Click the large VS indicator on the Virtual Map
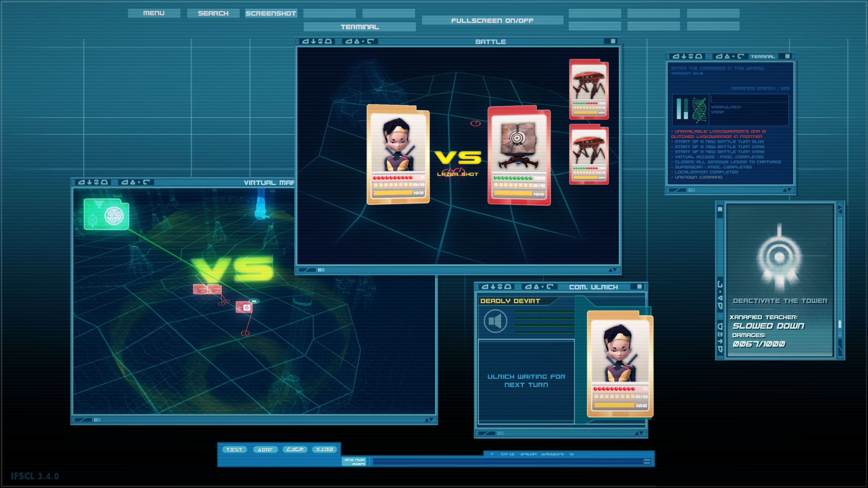This screenshot has height=488, width=868. (233, 269)
